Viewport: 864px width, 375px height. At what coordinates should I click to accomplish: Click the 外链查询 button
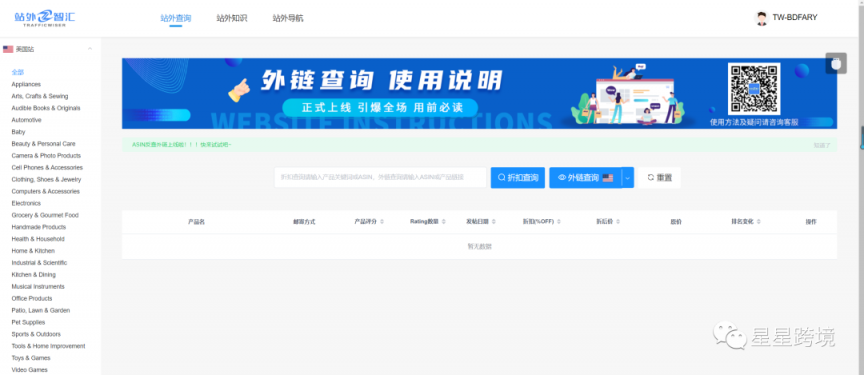tap(585, 178)
